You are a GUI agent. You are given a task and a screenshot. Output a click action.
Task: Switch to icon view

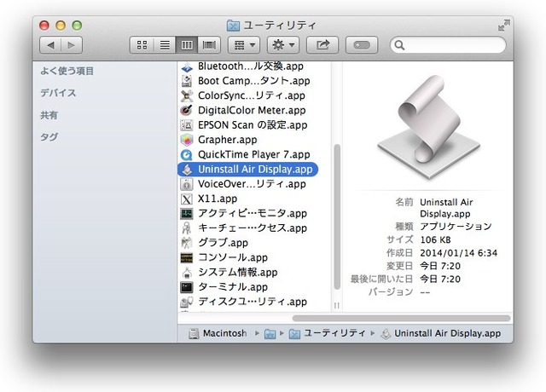click(142, 45)
